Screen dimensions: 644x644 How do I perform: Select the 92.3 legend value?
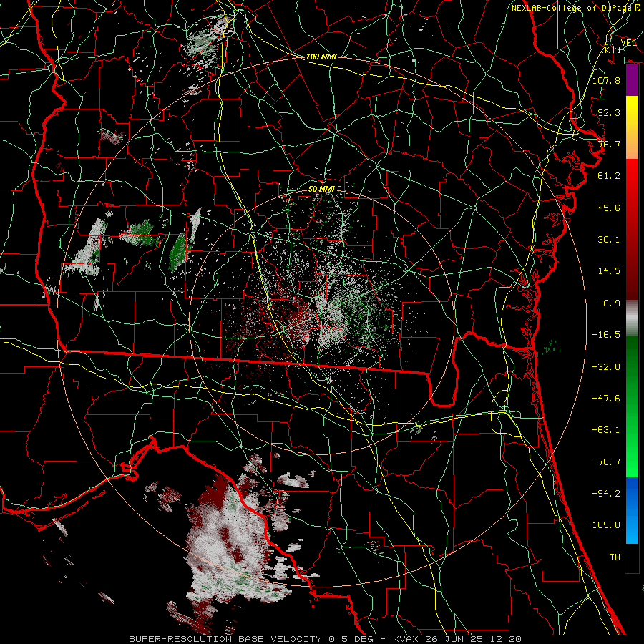click(x=609, y=112)
